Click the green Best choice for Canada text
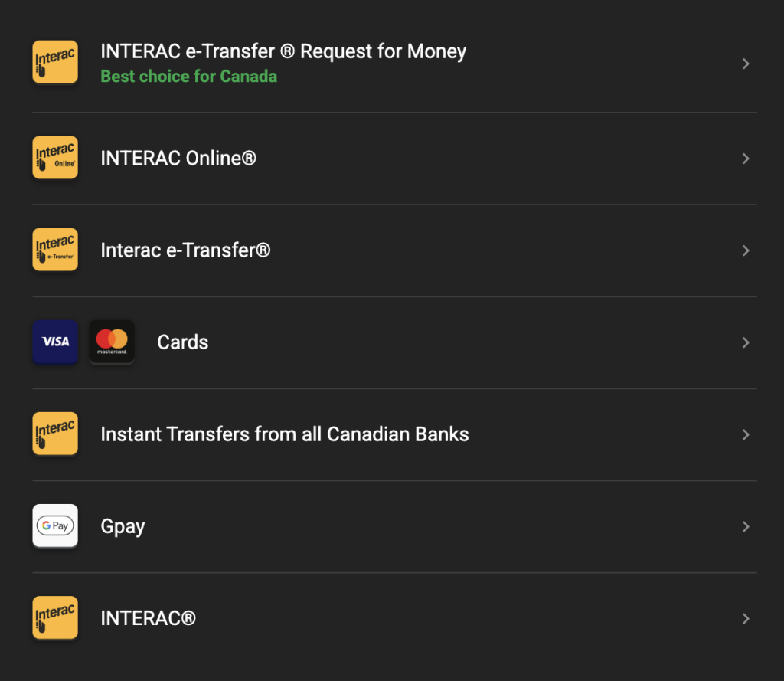The width and height of the screenshot is (784, 681). coord(188,77)
